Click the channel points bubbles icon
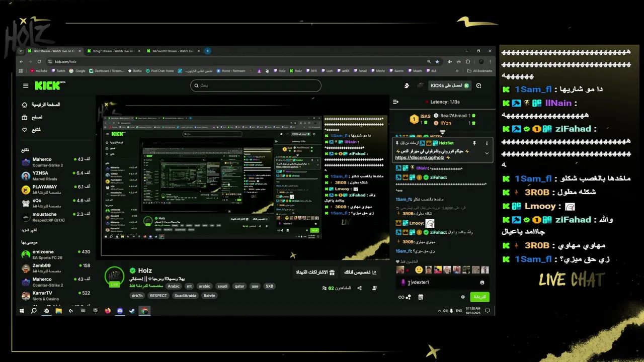 click(408, 297)
